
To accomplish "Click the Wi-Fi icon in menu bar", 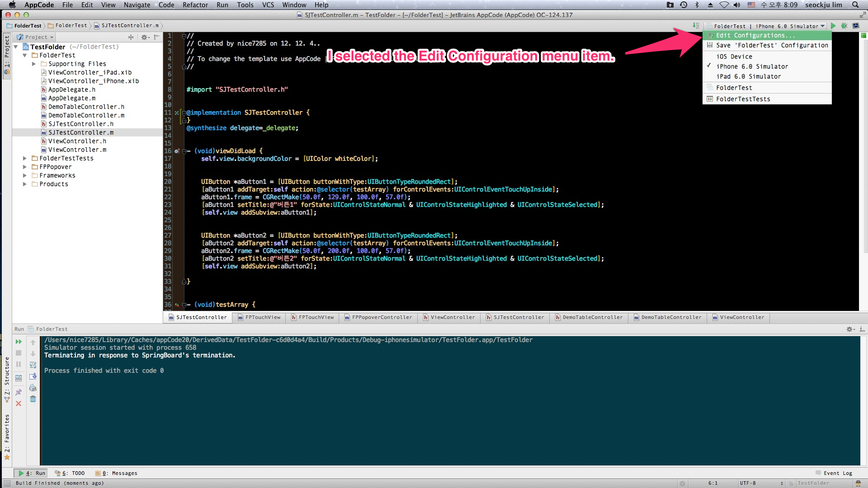I will (724, 5).
